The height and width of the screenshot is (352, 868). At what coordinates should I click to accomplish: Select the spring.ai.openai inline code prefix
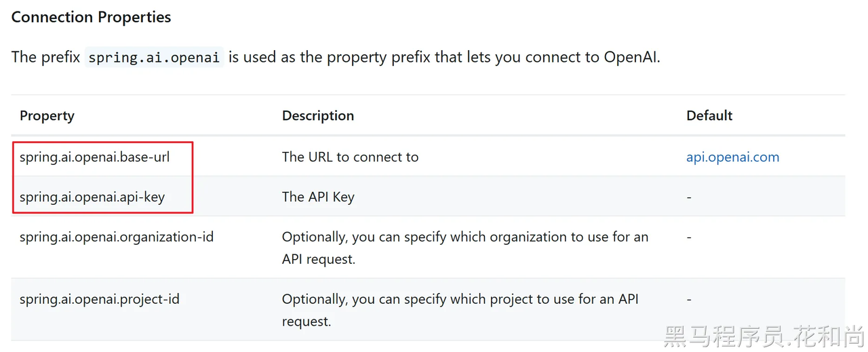click(x=154, y=57)
